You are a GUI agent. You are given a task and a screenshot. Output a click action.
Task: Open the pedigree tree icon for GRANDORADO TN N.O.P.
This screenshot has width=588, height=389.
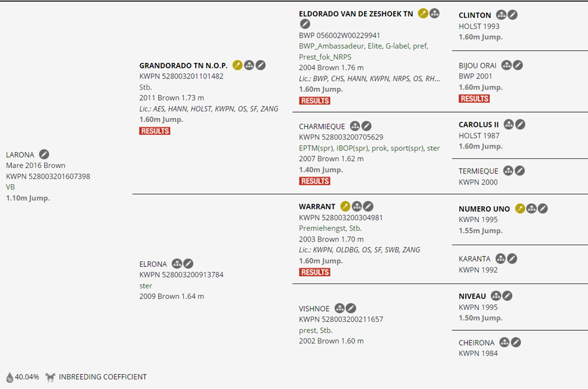[x=249, y=65]
